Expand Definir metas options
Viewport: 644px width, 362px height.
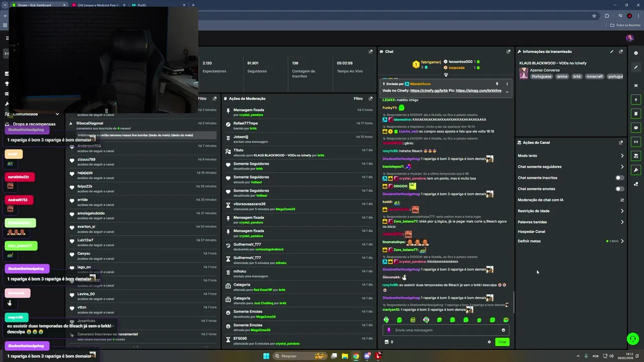[622, 241]
